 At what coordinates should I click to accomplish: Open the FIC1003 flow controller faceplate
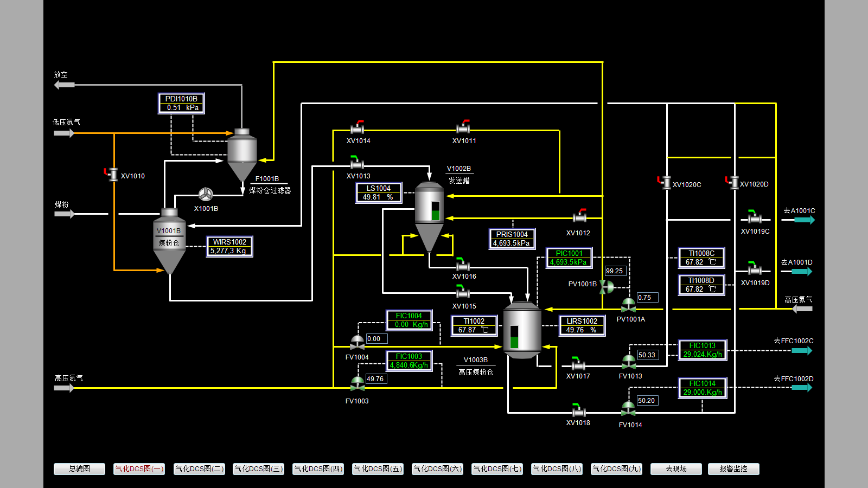pos(409,361)
